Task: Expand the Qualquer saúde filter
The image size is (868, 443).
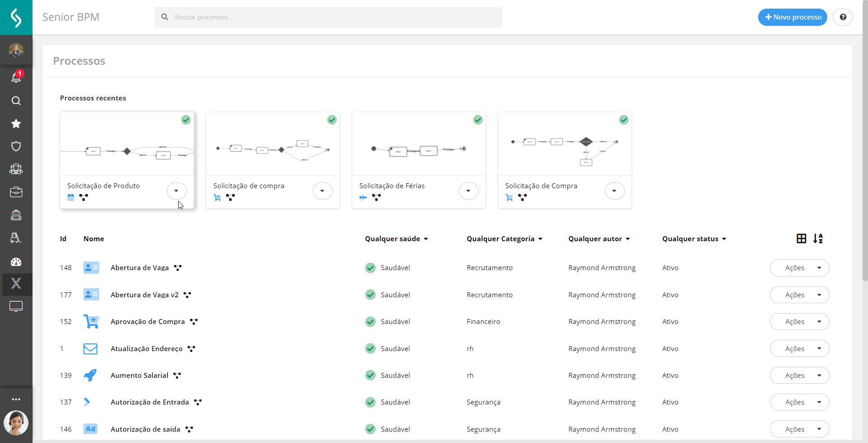Action: coord(396,239)
